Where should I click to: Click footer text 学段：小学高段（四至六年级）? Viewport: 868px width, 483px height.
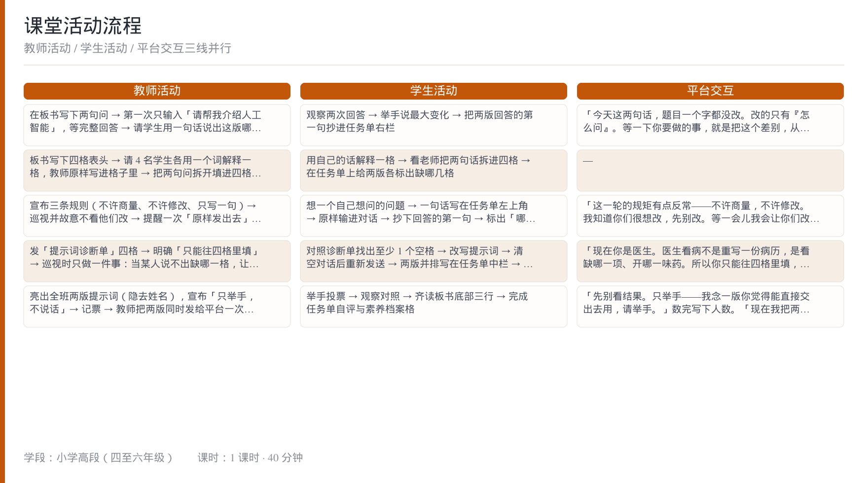pos(99,458)
